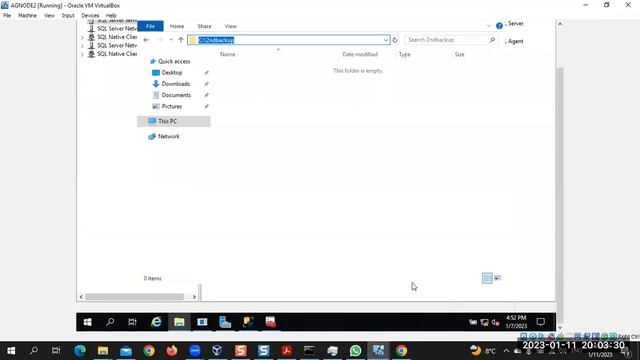Open the guest Windows Start button

(x=87, y=322)
